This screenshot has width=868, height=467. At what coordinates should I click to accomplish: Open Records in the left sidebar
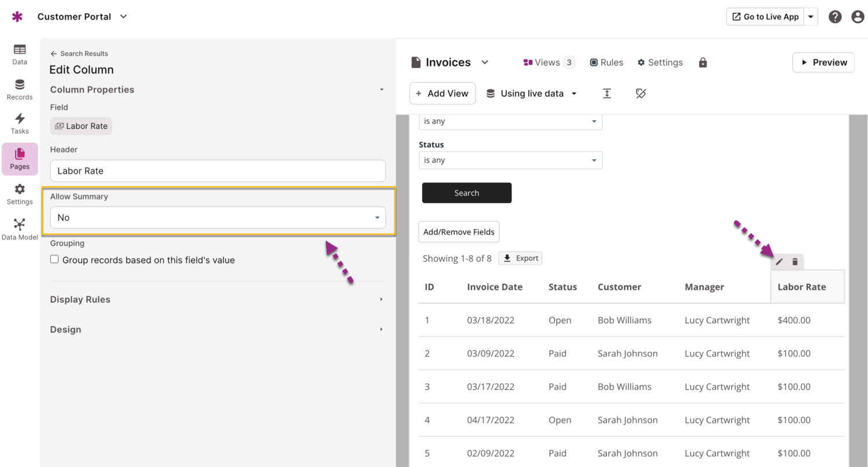20,90
